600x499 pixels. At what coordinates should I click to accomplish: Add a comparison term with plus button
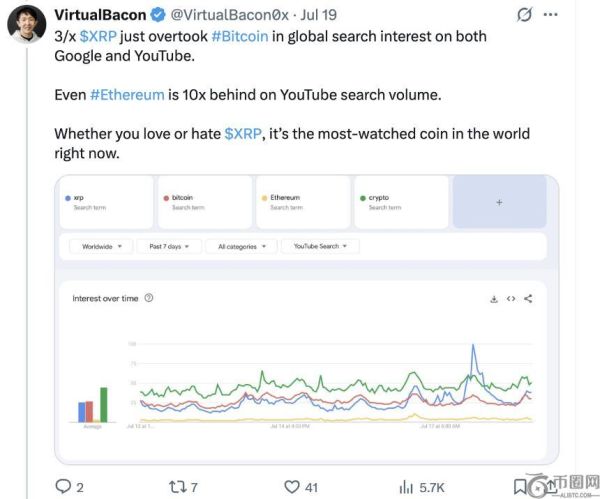(x=499, y=202)
